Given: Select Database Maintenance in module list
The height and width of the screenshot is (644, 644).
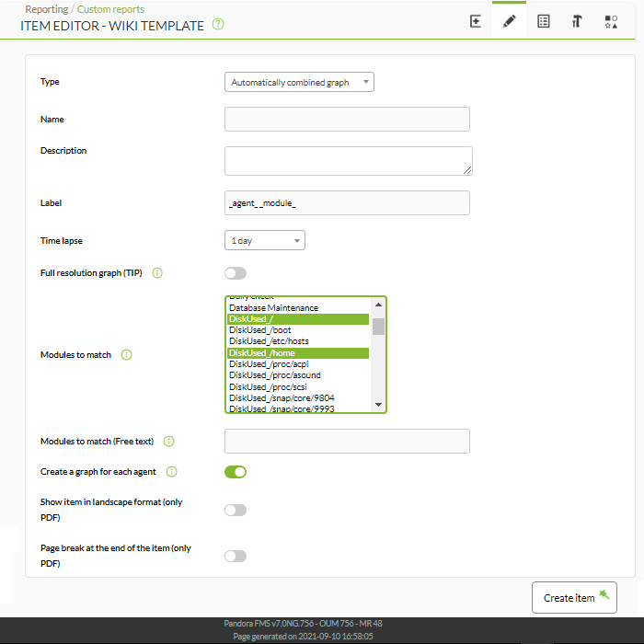Looking at the screenshot, I should [x=298, y=307].
